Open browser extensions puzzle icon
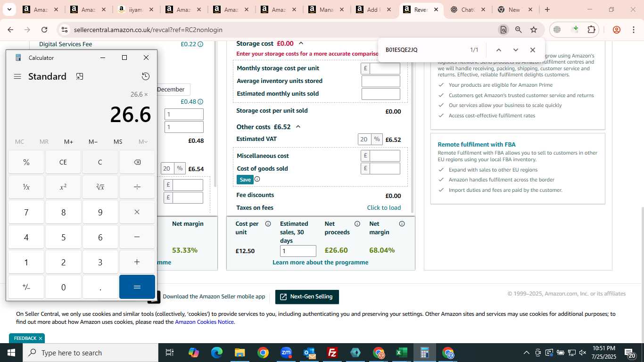Image resolution: width=644 pixels, height=362 pixels. click(591, 30)
